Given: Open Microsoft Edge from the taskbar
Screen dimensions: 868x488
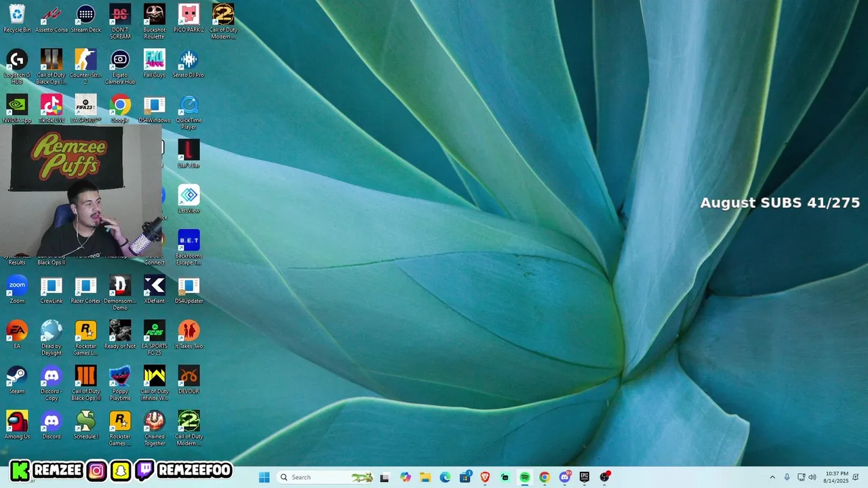Looking at the screenshot, I should pyautogui.click(x=445, y=477).
